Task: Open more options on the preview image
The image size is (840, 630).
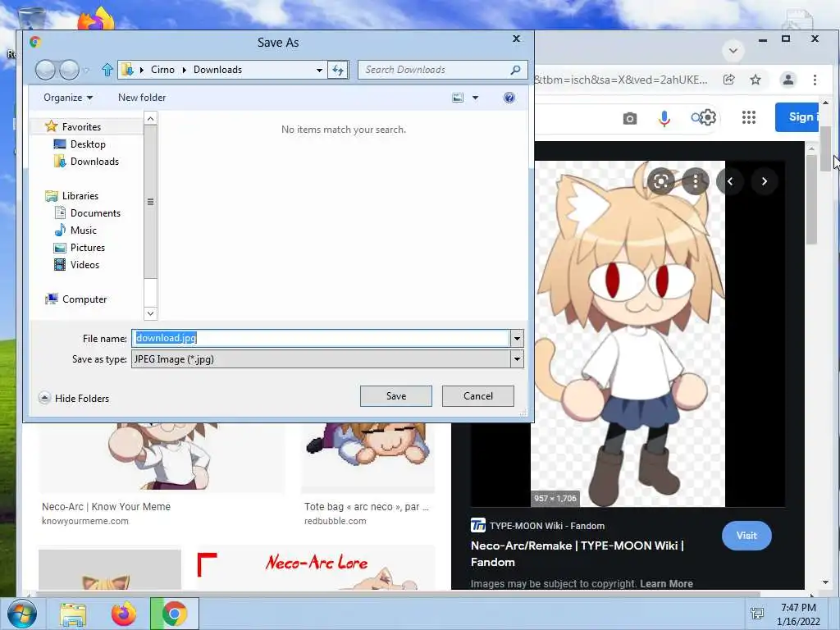Action: (696, 181)
